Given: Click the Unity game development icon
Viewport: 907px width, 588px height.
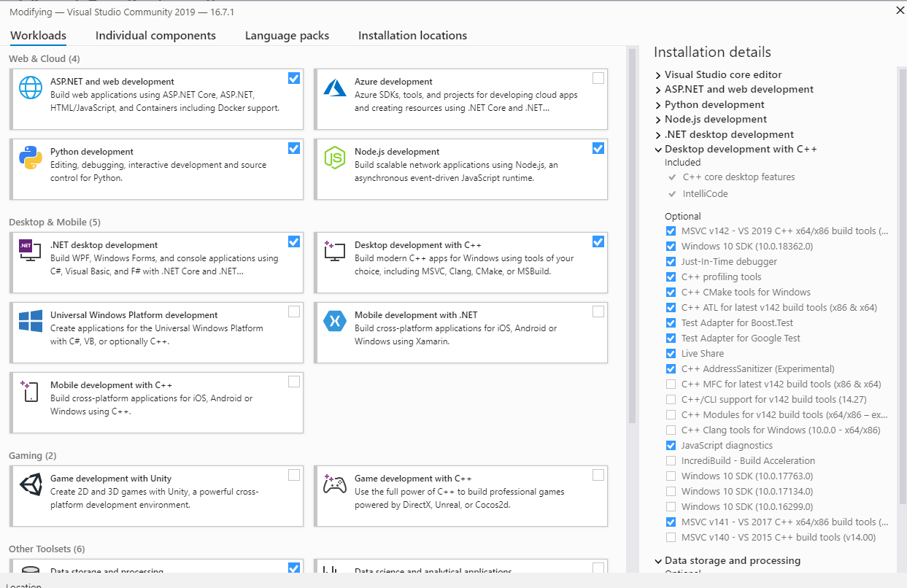Looking at the screenshot, I should click(x=31, y=484).
